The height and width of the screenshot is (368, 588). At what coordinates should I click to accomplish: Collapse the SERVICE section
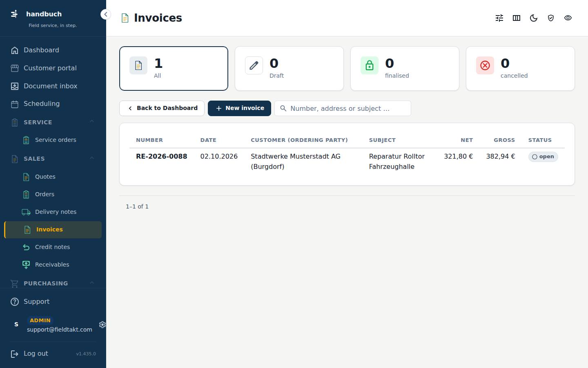click(53, 122)
